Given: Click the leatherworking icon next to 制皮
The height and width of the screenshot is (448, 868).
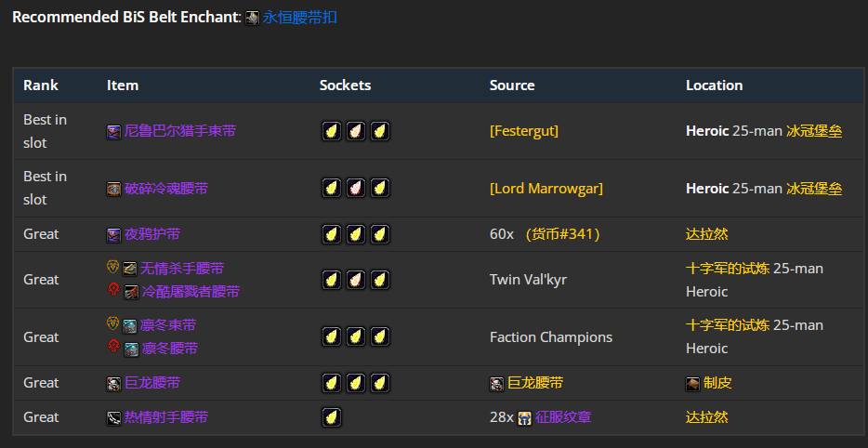Looking at the screenshot, I should (693, 383).
